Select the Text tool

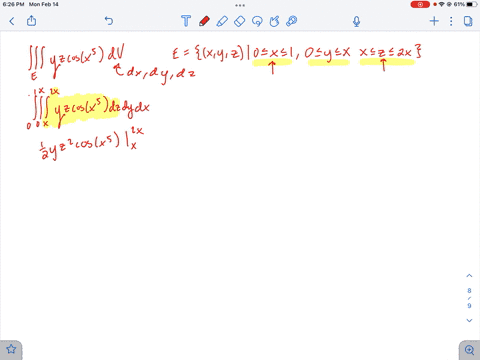pos(186,21)
